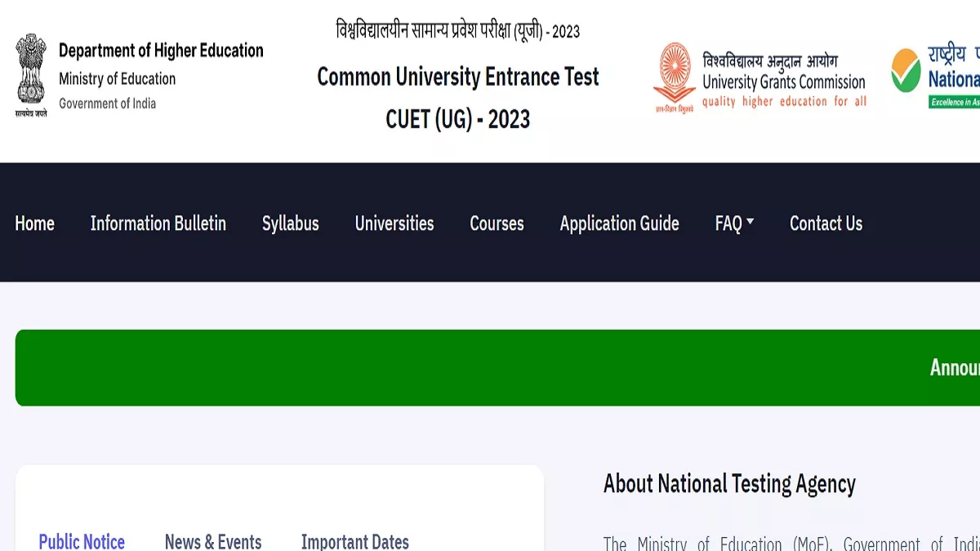The height and width of the screenshot is (551, 980).
Task: Click the NTA orange-green checkmark logo
Action: tap(906, 72)
